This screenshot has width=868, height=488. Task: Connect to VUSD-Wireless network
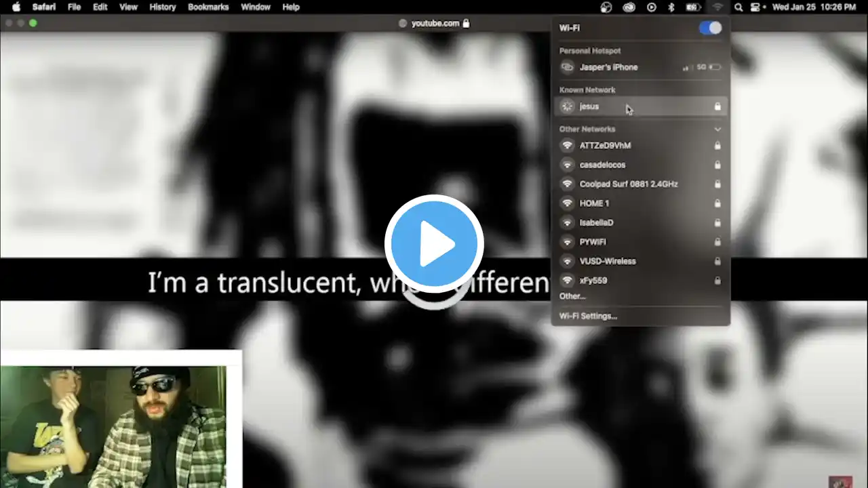pos(640,261)
